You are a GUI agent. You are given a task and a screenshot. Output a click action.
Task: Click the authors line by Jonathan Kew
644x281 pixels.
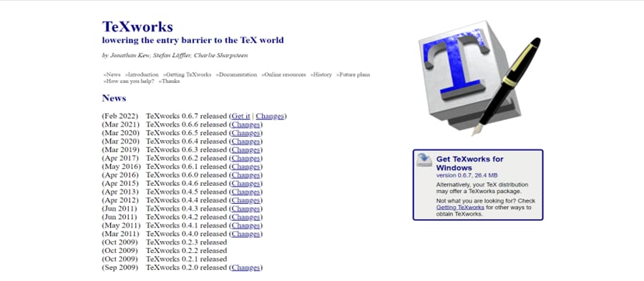tap(175, 55)
